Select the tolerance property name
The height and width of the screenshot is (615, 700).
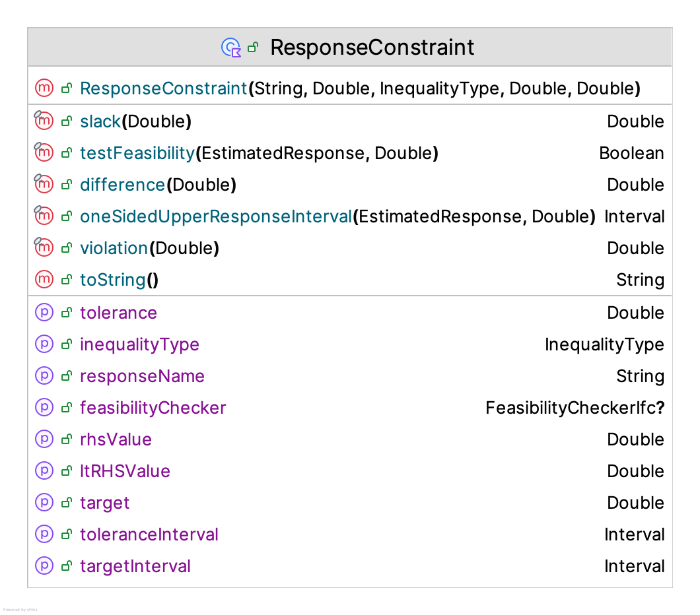[x=119, y=313]
